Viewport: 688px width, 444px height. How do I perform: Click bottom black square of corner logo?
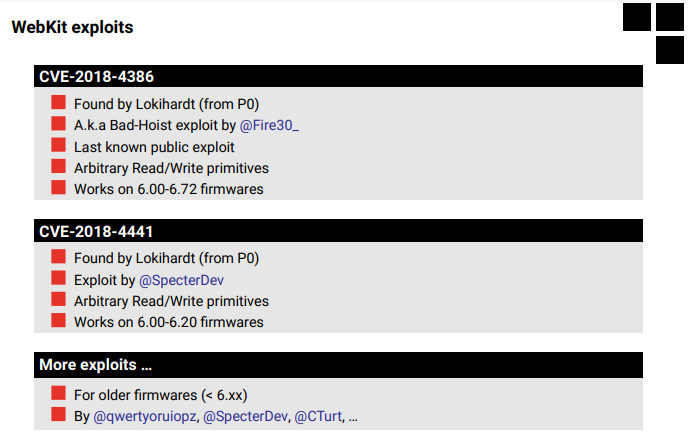pos(670,50)
